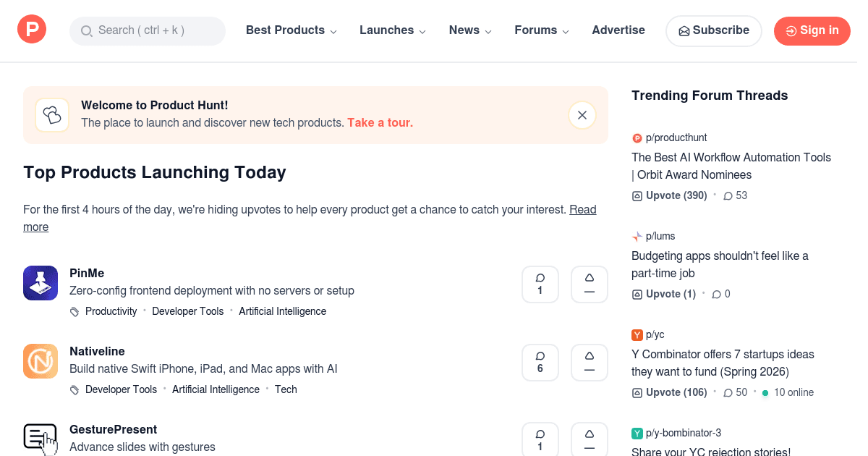Expand the Best Products dropdown
Screen dimensions: 868x456
[x=291, y=30]
